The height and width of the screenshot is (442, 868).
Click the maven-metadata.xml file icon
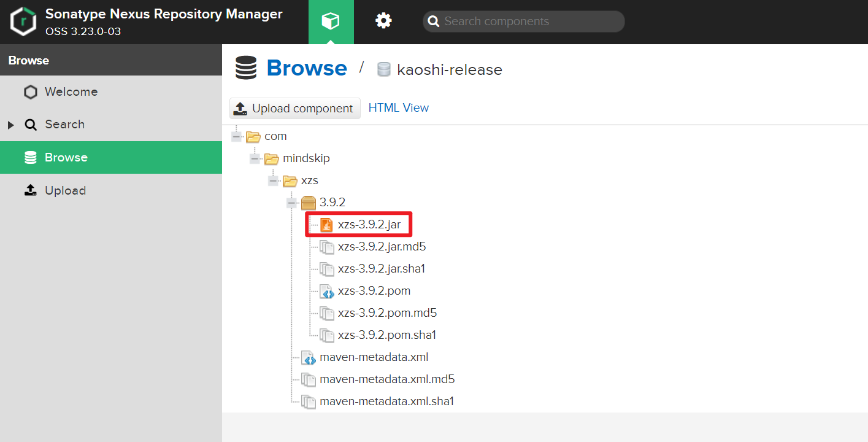(308, 357)
